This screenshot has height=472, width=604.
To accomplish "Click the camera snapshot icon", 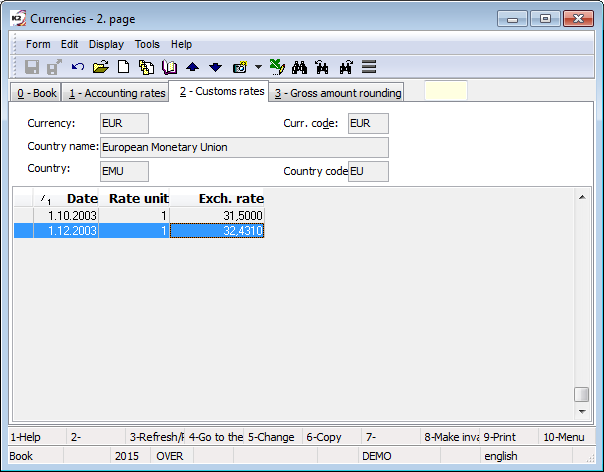I will (x=240, y=67).
